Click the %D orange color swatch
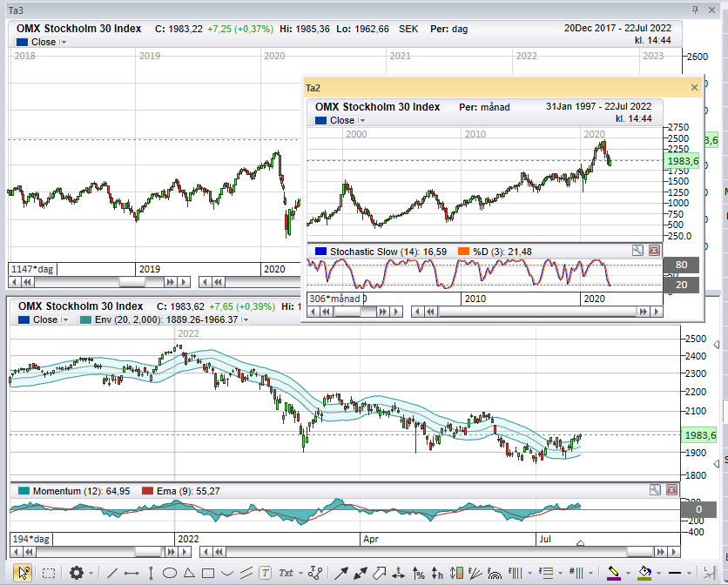The image size is (728, 585). coord(463,252)
